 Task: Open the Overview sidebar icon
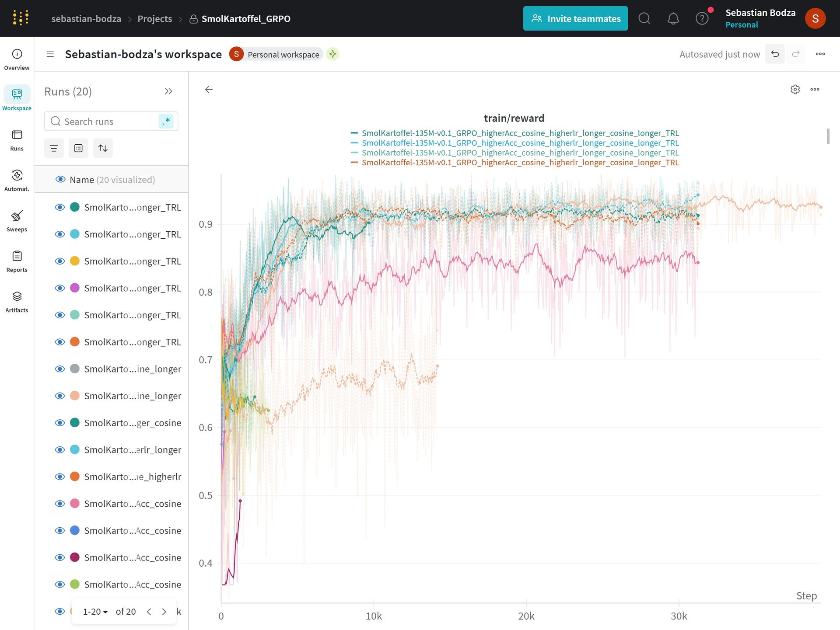coord(17,59)
